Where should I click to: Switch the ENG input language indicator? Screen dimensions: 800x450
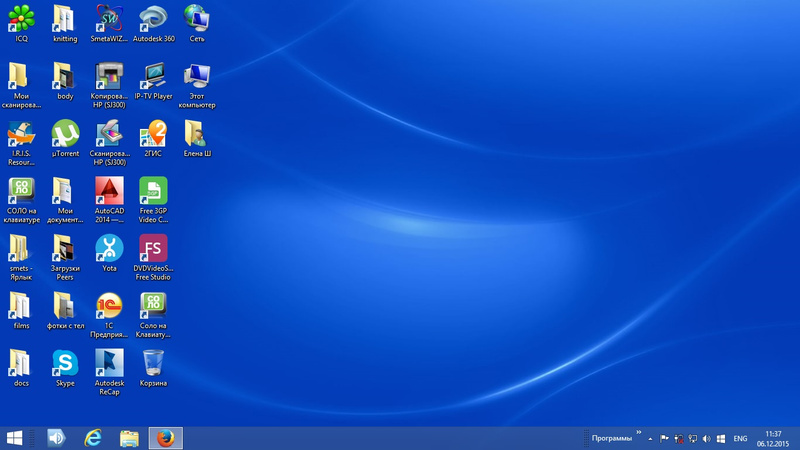740,439
